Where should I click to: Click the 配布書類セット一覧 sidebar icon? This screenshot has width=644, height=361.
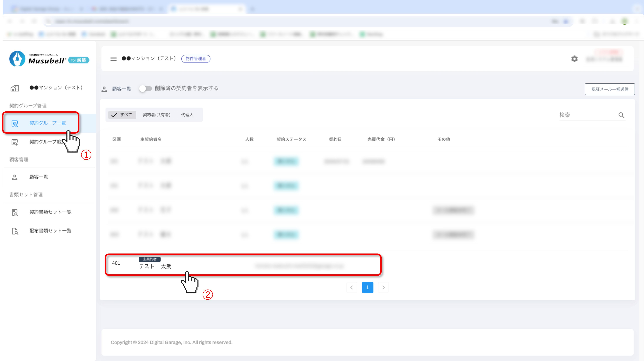15,231
